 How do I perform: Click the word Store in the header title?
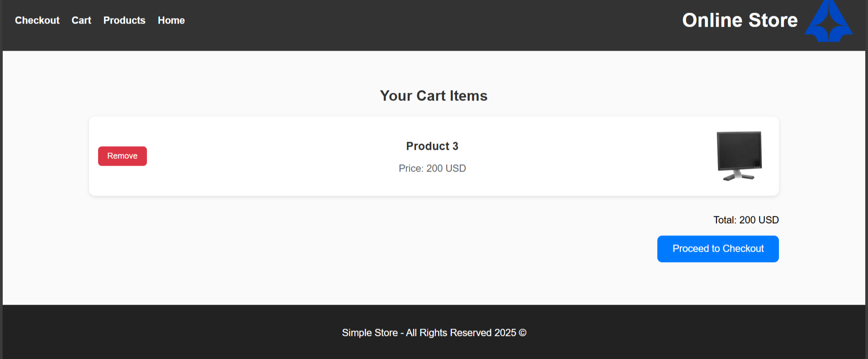773,20
